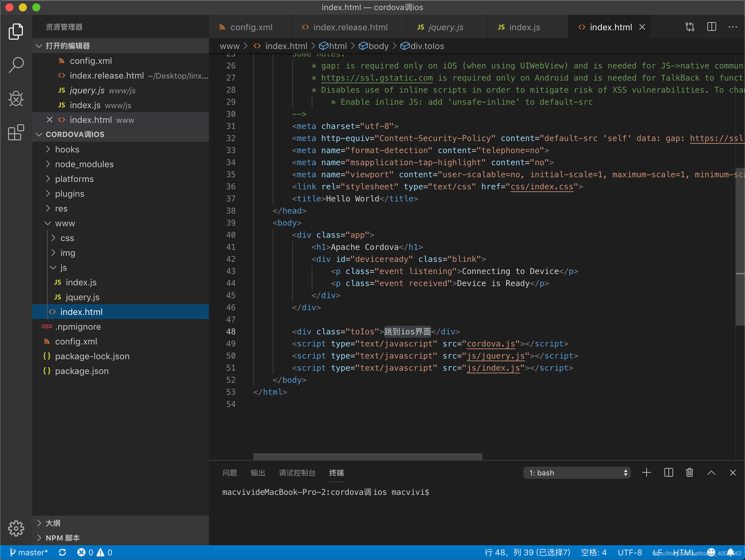745x560 pixels.
Task: Open the Search view in activity bar
Action: coord(16,65)
